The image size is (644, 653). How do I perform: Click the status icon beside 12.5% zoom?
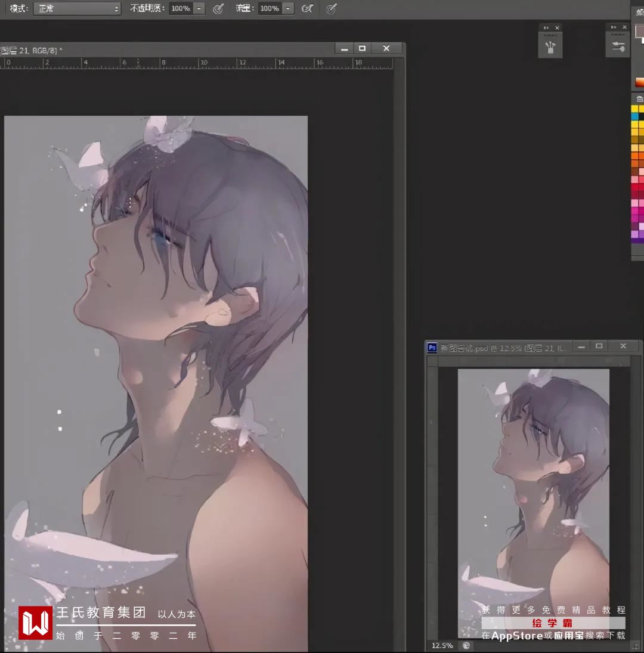tap(466, 645)
